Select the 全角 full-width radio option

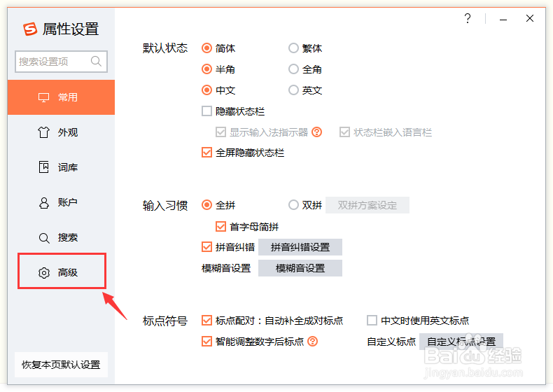click(x=293, y=69)
